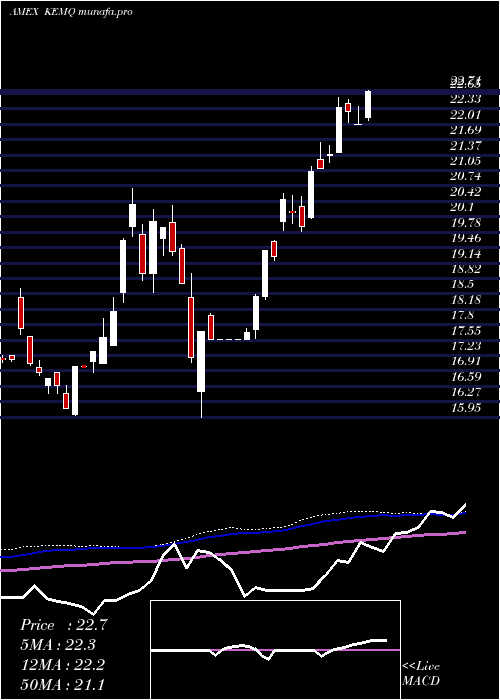This screenshot has width=500, height=700.
Task: Click the 18.5 price axis label
Action: pyautogui.click(x=462, y=284)
